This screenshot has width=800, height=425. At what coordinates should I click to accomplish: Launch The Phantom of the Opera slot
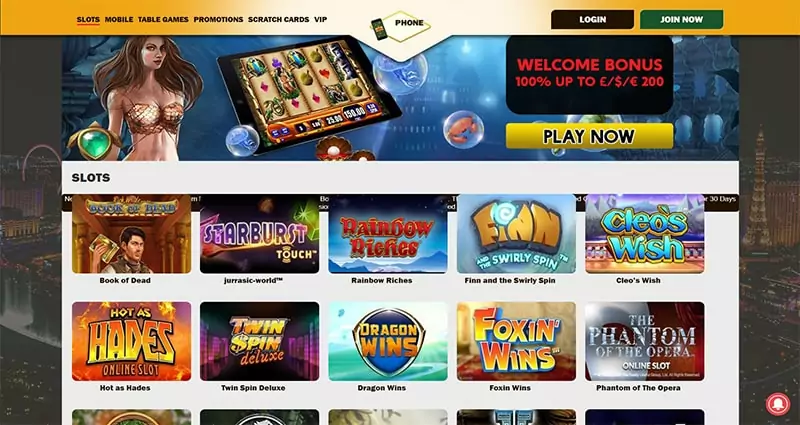645,341
